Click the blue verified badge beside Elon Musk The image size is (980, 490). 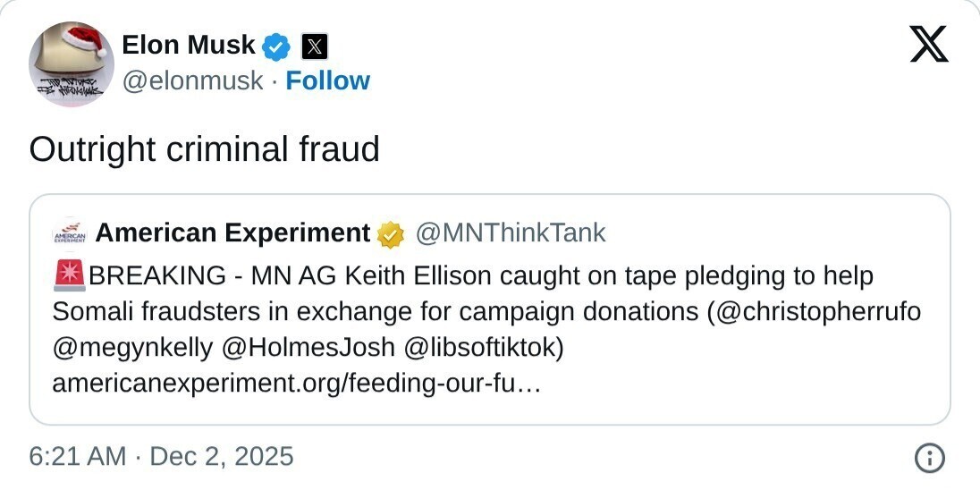[278, 45]
